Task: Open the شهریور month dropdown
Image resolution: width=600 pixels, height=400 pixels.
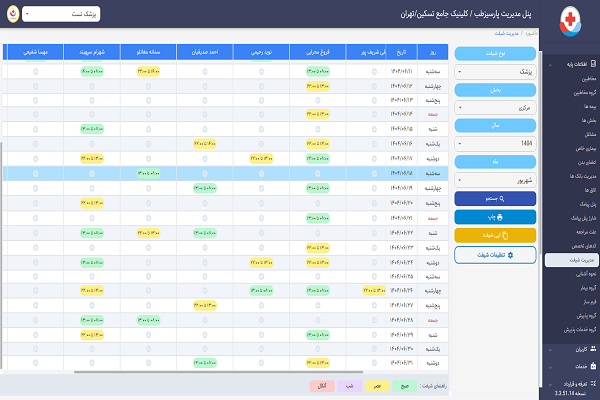Action: (x=495, y=180)
